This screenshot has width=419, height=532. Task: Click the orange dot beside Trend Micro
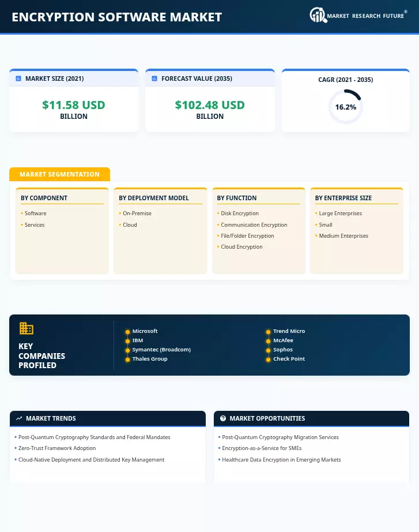click(268, 332)
